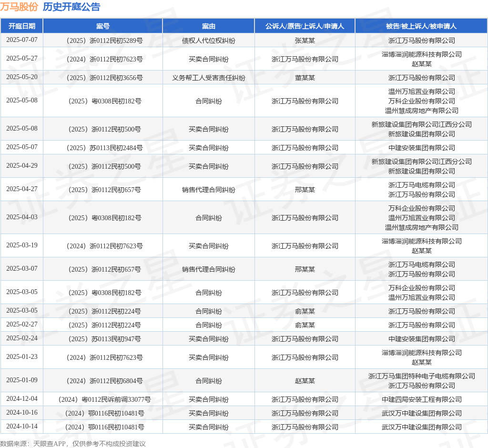The image size is (488, 448).
Task: Click plaintiff name 董某某
Action: pos(305,78)
